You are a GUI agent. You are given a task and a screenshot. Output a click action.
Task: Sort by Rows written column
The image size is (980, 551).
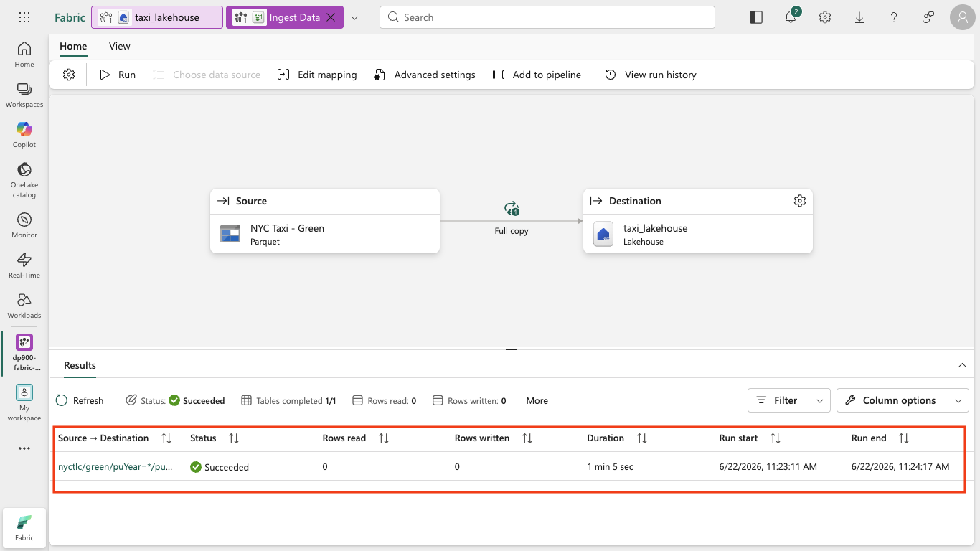[527, 438]
